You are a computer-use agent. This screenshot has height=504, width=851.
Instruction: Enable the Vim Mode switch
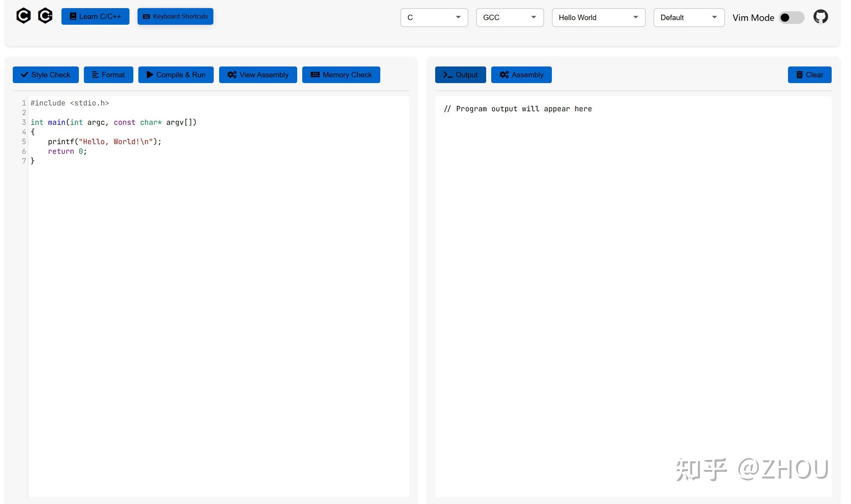point(791,18)
